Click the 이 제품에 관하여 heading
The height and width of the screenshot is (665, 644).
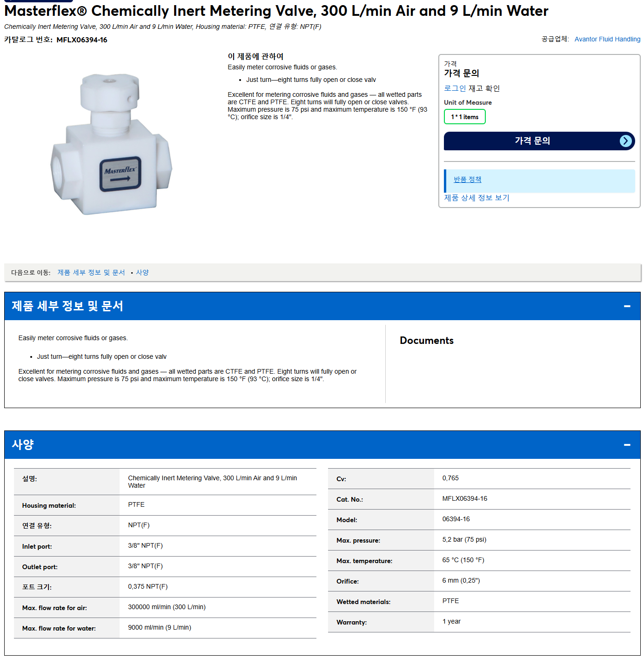coord(255,56)
